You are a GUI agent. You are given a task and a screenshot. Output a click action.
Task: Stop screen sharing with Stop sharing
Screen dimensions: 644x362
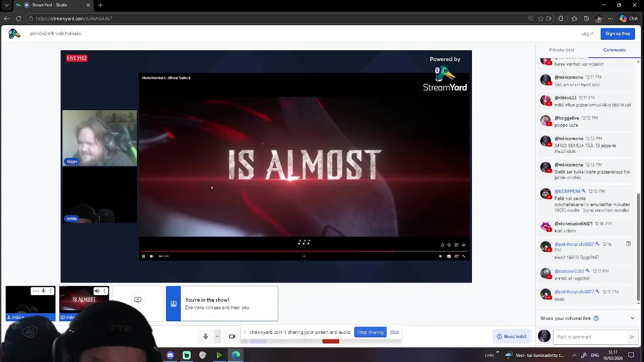click(x=370, y=332)
